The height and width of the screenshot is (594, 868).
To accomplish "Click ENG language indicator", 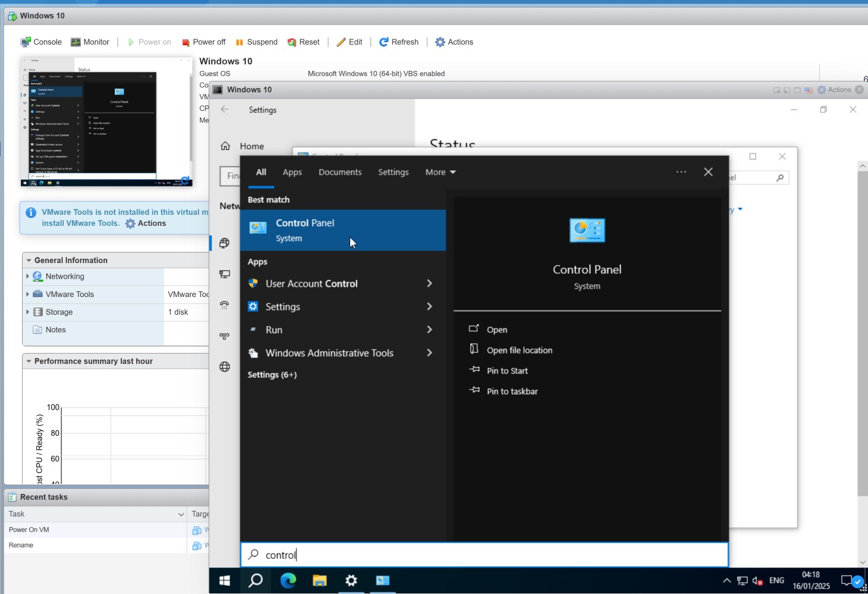I will 777,581.
